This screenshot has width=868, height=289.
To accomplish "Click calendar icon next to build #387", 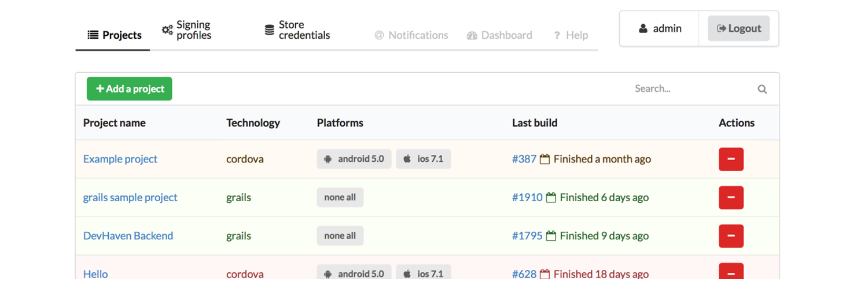I will pos(545,159).
